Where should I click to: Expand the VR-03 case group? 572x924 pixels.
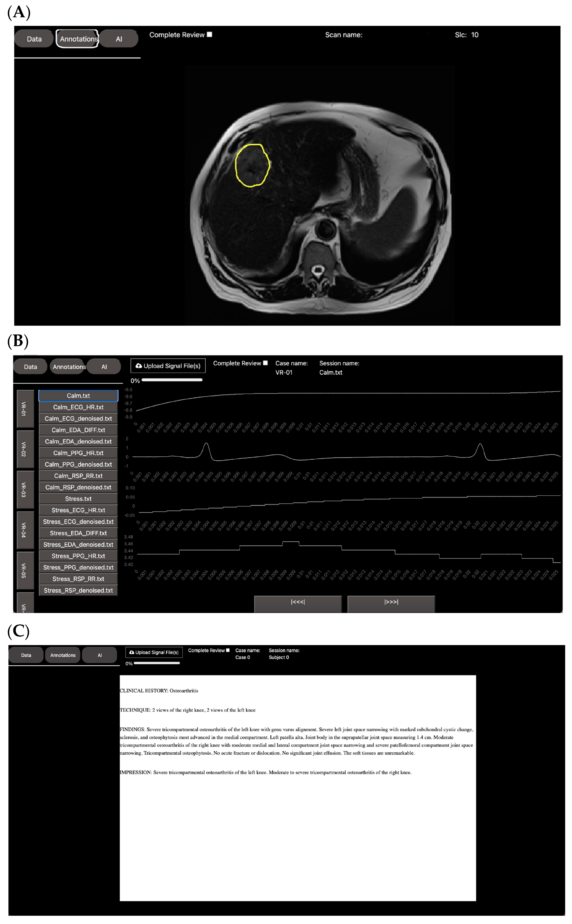coord(25,489)
